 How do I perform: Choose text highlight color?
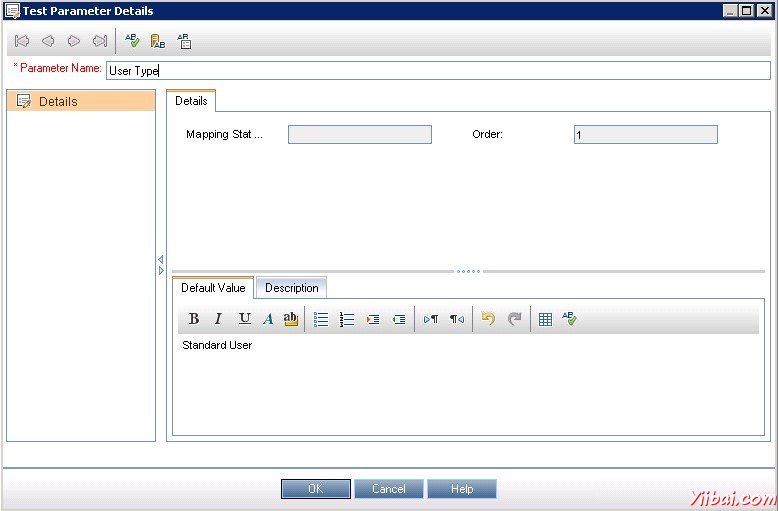pos(291,319)
